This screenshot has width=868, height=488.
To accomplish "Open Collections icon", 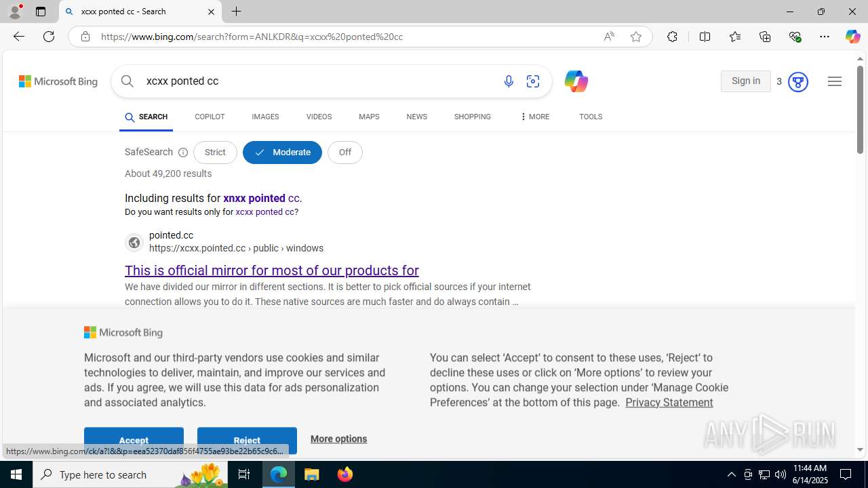I will [x=765, y=37].
